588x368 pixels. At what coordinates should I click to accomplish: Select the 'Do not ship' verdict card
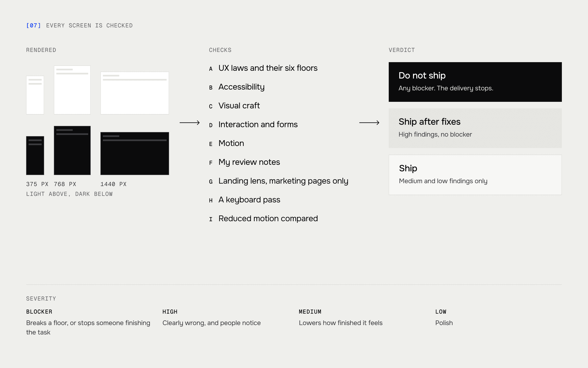[475, 82]
